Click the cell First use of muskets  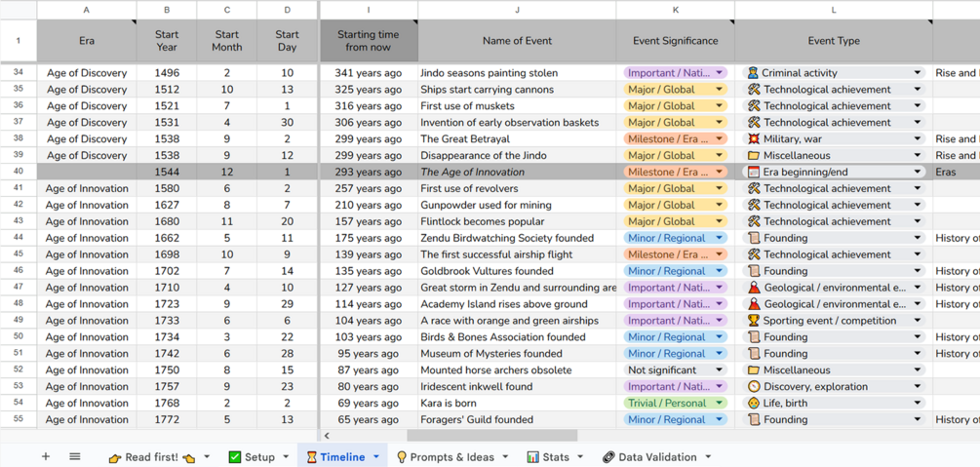517,105
